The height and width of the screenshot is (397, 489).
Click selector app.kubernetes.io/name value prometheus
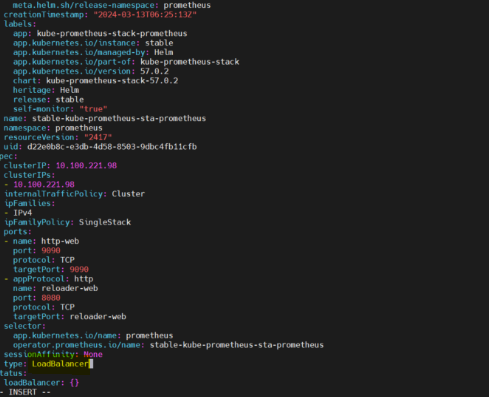[x=149, y=336]
